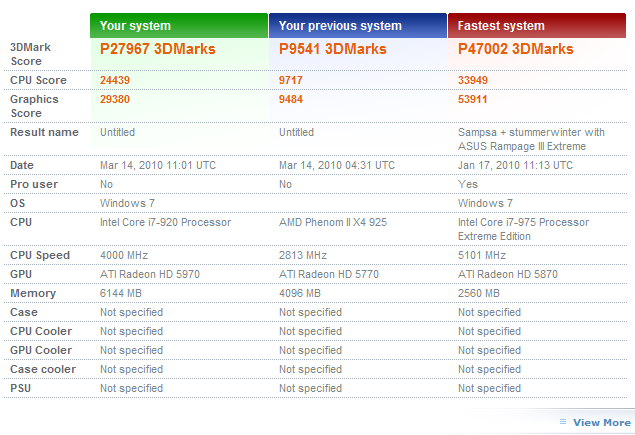Click CPU Score value 24439
The width and height of the screenshot is (635, 435).
coord(115,80)
